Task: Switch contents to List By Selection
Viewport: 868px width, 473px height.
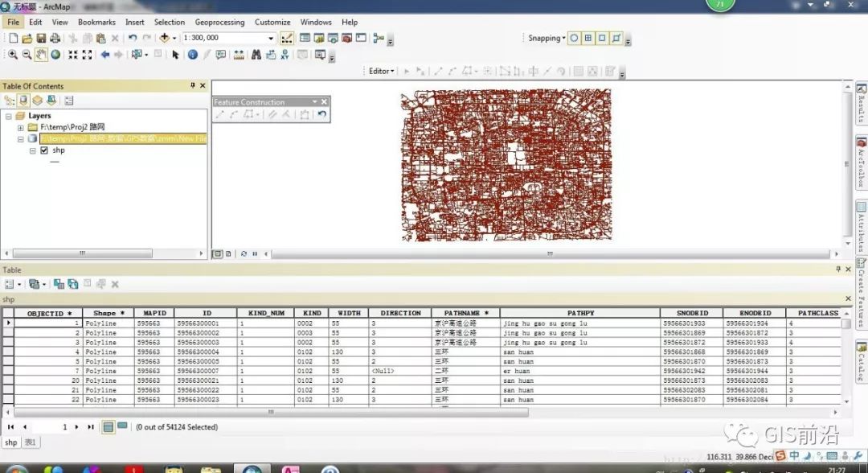Action: [x=51, y=101]
